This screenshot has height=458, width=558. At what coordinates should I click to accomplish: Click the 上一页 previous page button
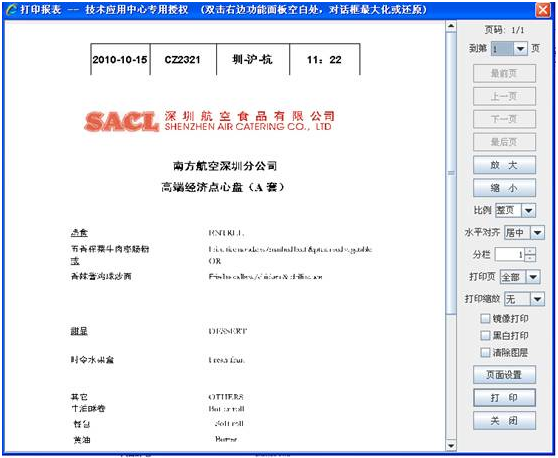pyautogui.click(x=504, y=96)
